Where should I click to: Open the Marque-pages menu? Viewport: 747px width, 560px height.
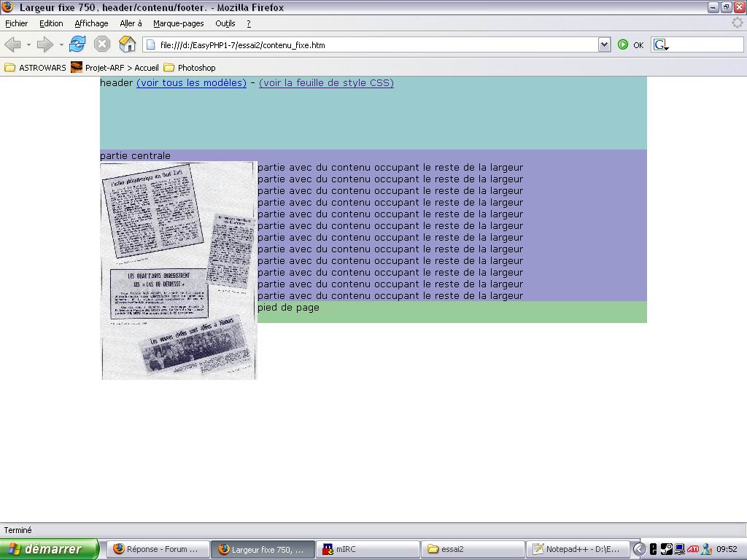tap(179, 23)
